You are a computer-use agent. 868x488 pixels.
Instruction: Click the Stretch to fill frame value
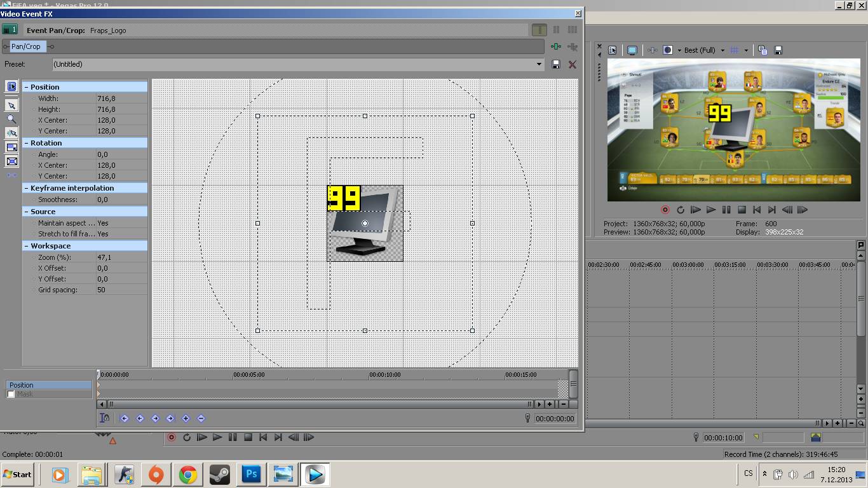coord(121,234)
